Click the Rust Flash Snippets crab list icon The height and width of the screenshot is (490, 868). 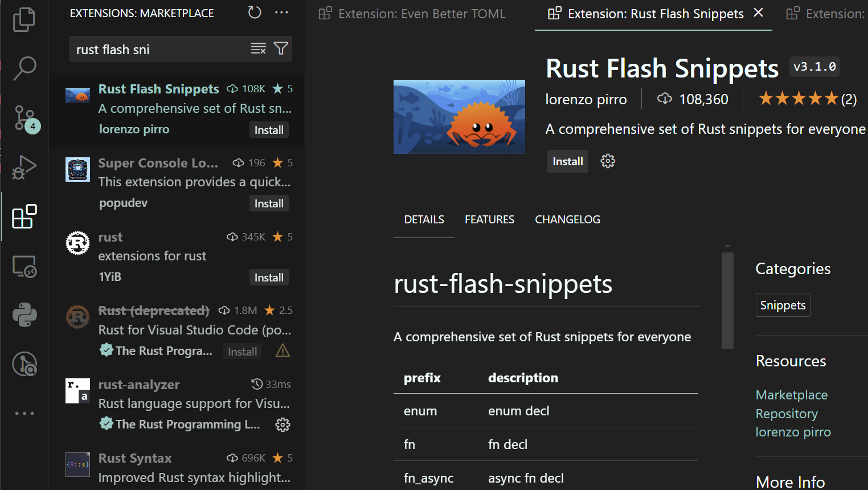tap(77, 95)
